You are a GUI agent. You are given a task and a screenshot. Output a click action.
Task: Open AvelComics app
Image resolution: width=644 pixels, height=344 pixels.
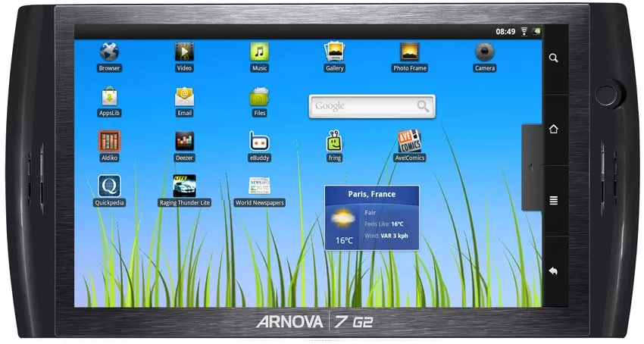click(x=410, y=142)
